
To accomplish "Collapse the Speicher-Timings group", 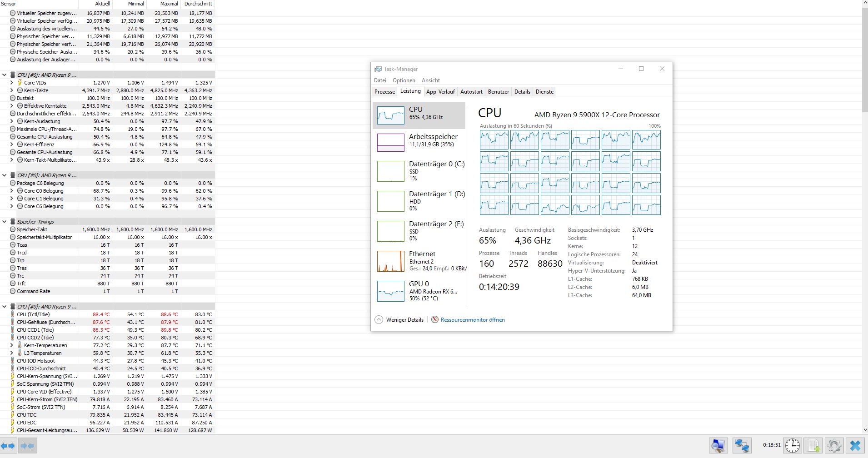I will (x=5, y=222).
